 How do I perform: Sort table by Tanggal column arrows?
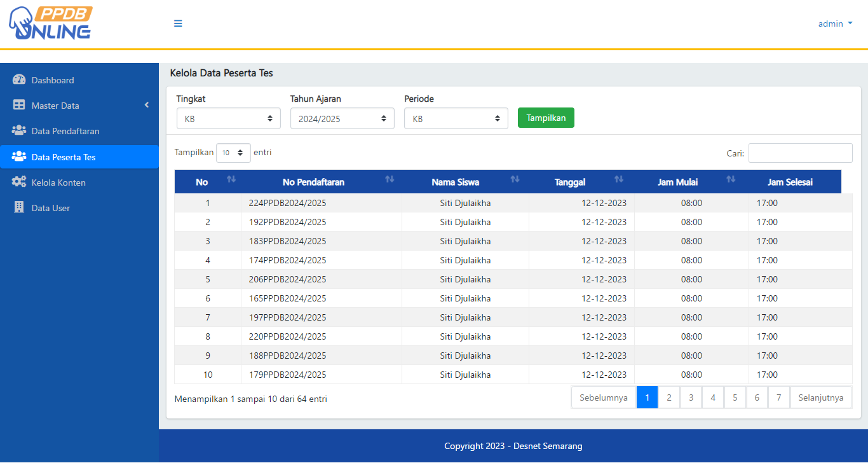click(618, 179)
